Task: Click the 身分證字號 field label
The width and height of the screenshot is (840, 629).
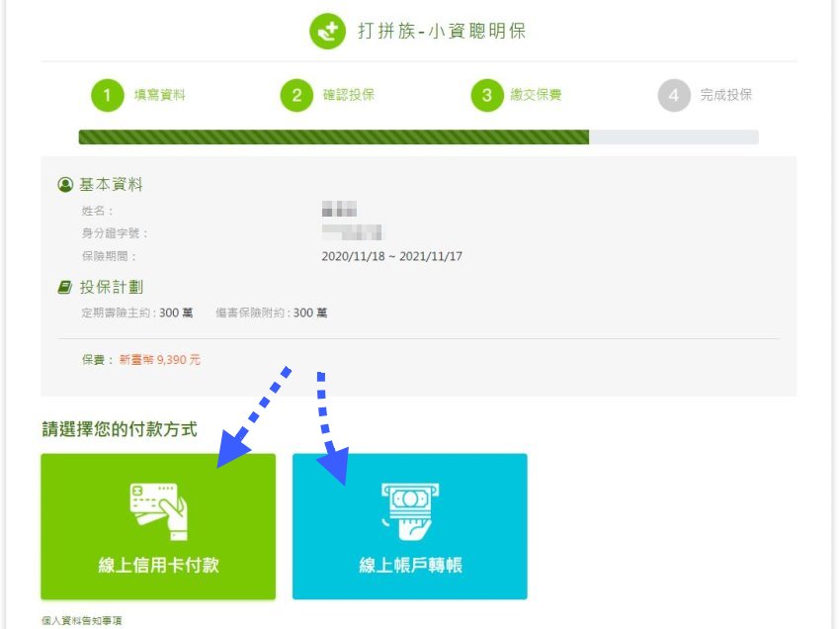Action: click(x=115, y=233)
